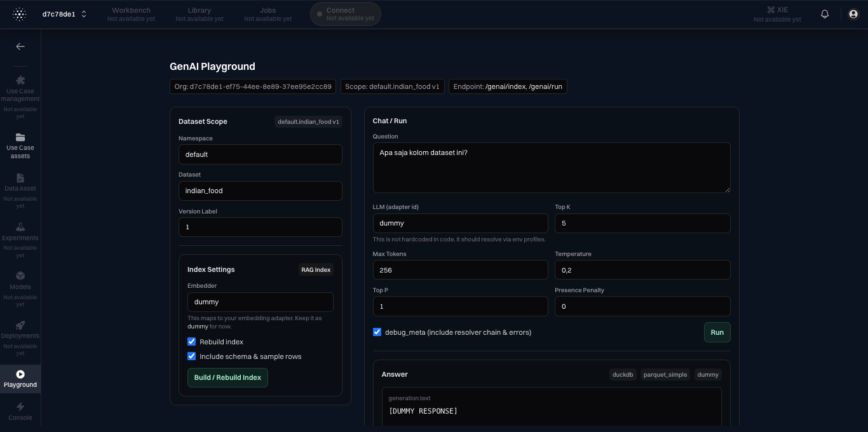Click the GenAI Playground heading
This screenshot has height=432, width=868.
point(212,66)
